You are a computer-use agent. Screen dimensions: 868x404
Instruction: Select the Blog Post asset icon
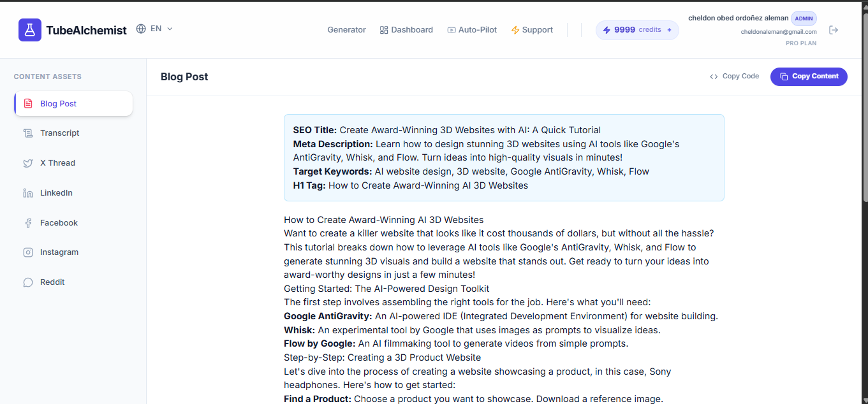click(x=28, y=103)
